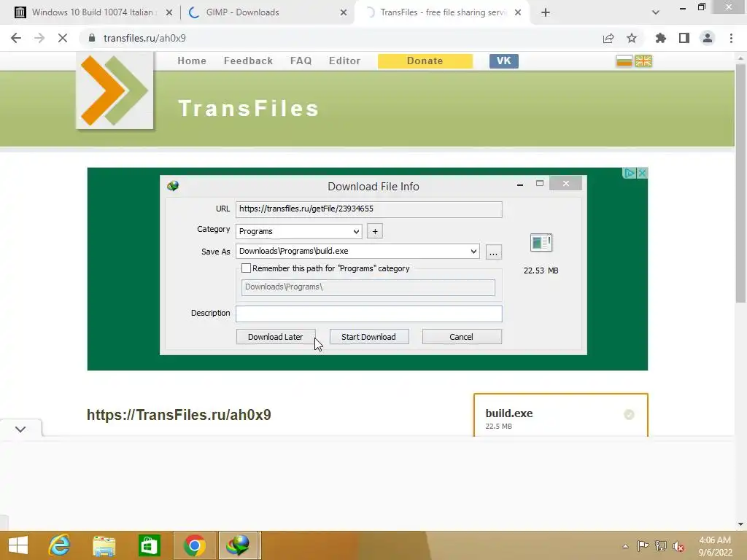Click the VK button
747x560 pixels.
pyautogui.click(x=503, y=61)
